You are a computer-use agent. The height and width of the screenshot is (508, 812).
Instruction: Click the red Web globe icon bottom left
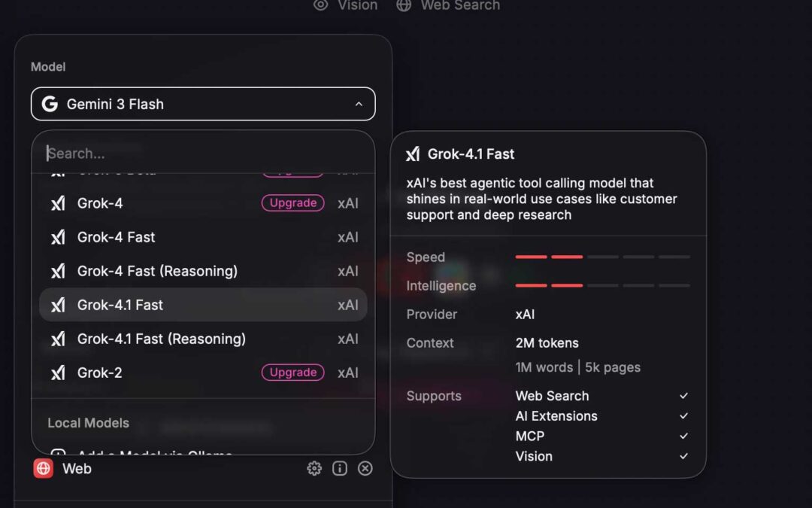coord(43,468)
